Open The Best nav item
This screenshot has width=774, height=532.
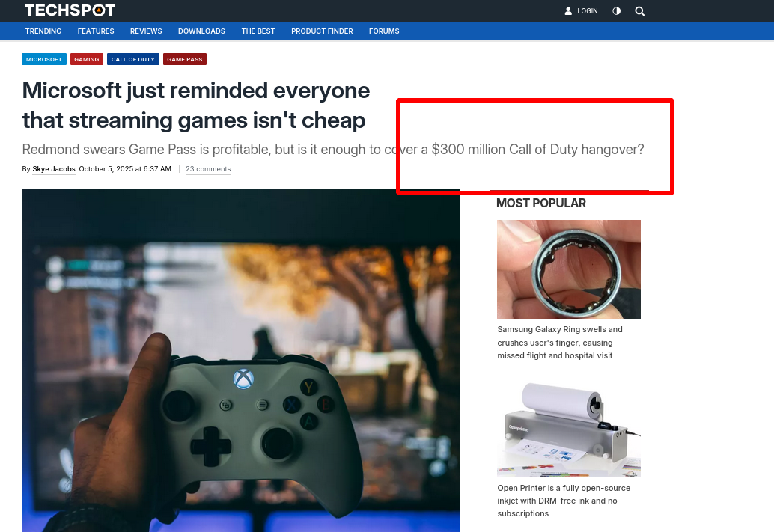pyautogui.click(x=258, y=31)
